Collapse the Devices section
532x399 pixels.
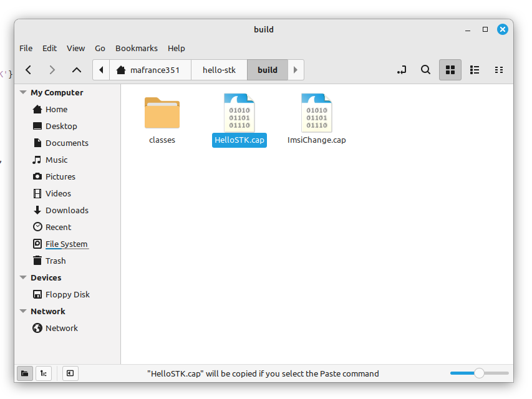pos(23,277)
